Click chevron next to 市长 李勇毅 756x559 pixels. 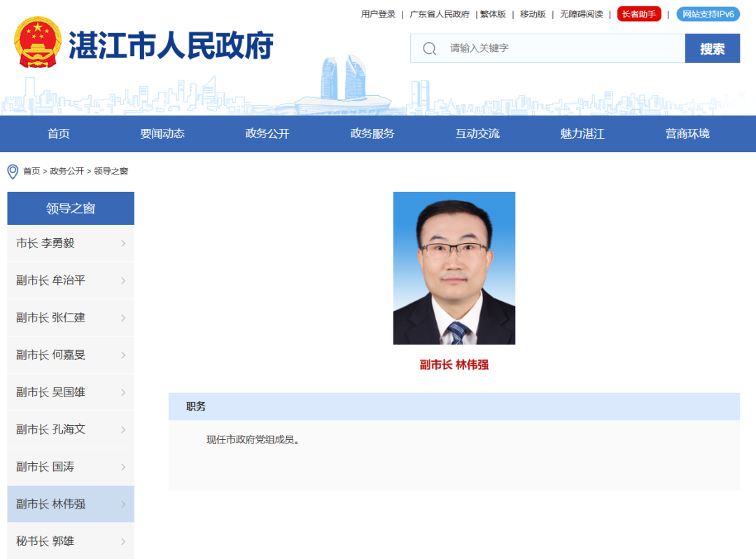123,244
